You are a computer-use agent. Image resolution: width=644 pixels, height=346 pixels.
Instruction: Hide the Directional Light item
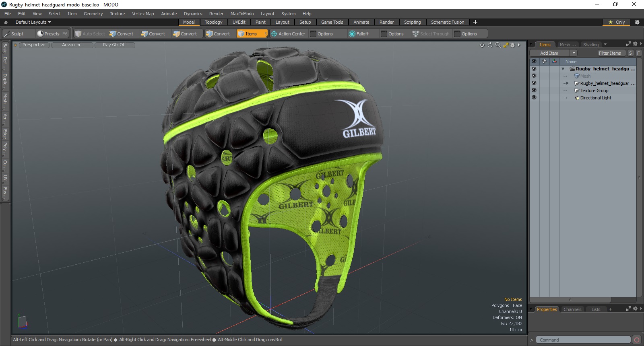point(534,98)
